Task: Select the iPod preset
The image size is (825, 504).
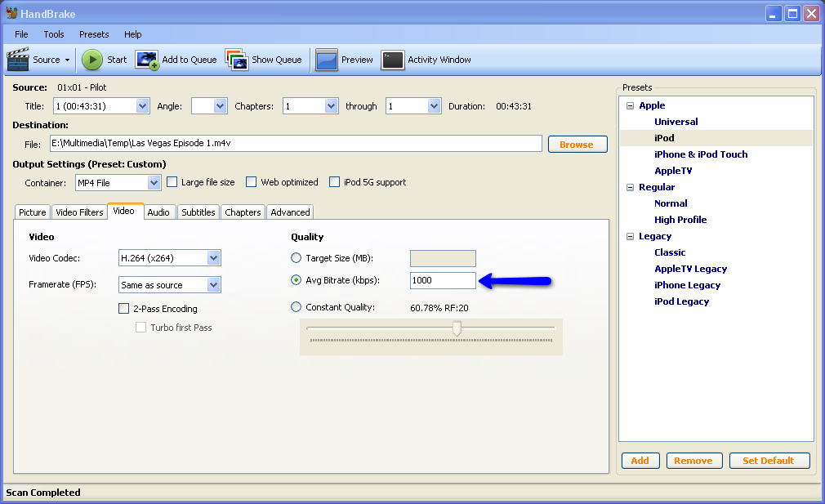Action: 664,138
